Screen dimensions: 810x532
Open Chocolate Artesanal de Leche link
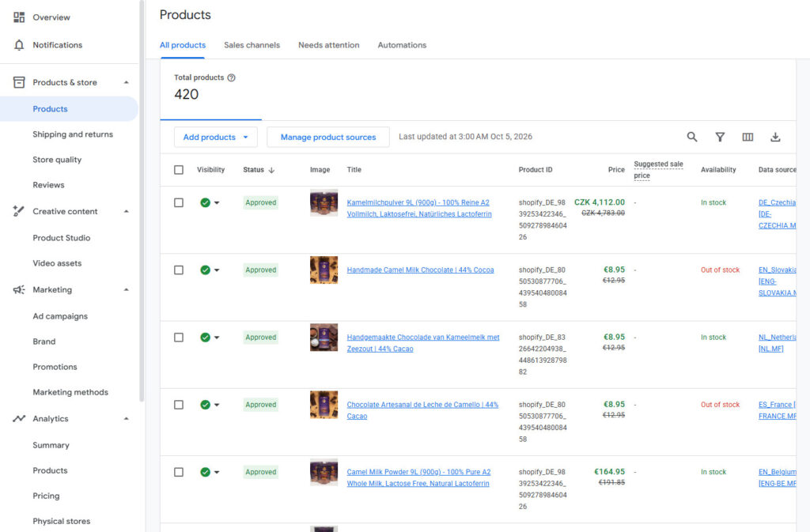[x=422, y=410]
